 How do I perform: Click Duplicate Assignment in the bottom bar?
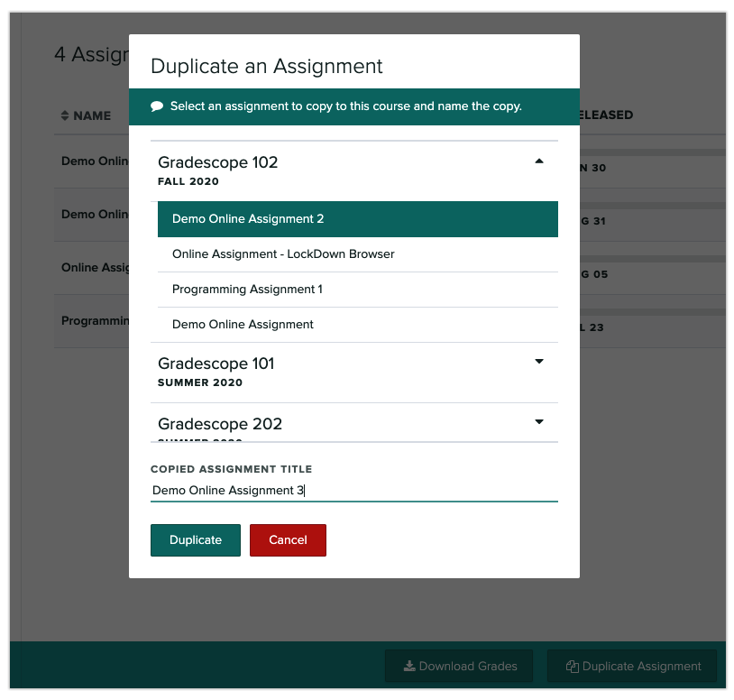point(632,666)
